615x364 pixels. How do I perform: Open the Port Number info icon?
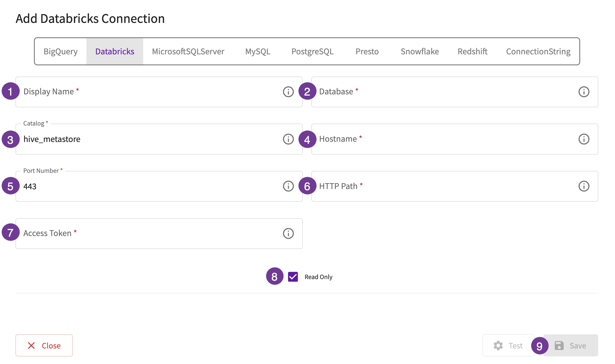coord(288,186)
